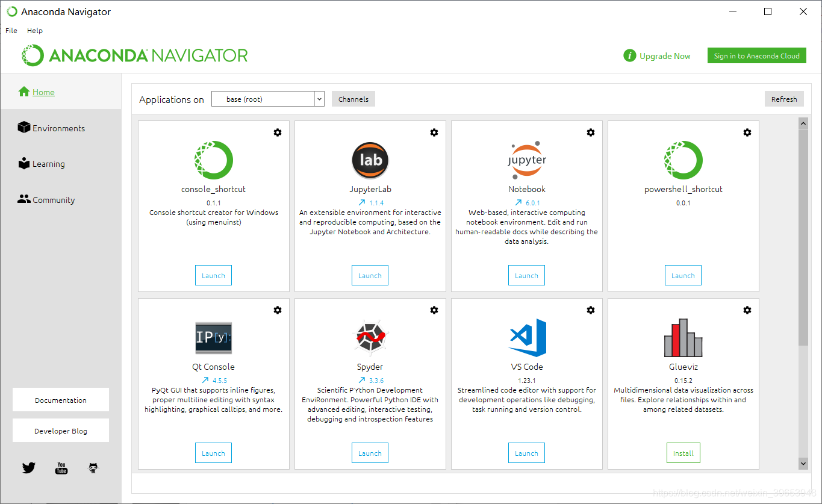Launch Qt Console
The width and height of the screenshot is (822, 504).
coord(214,453)
